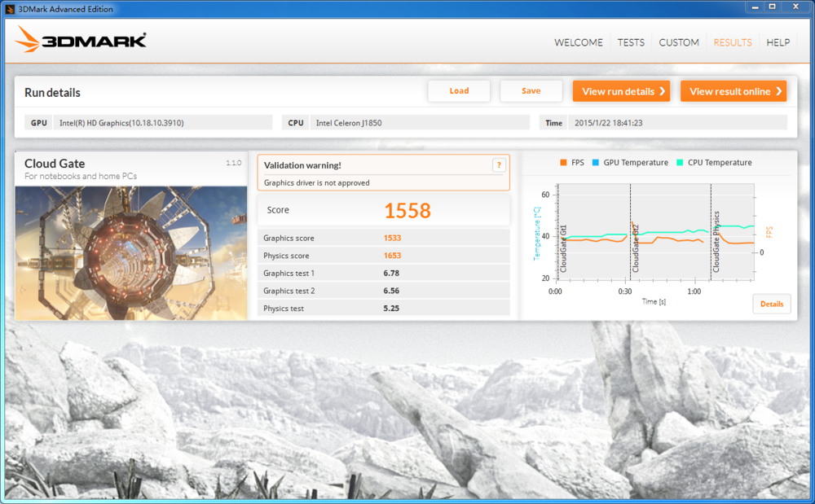Click the orange FPS legend swatch
Viewport: 815px width, 504px height.
(x=563, y=163)
